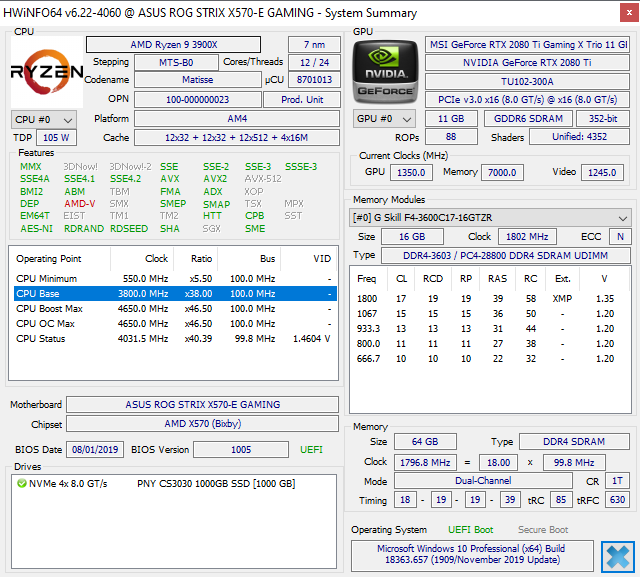Click the greyed AVX-512 feature label
Screen dimensions: 640x577
263,179
